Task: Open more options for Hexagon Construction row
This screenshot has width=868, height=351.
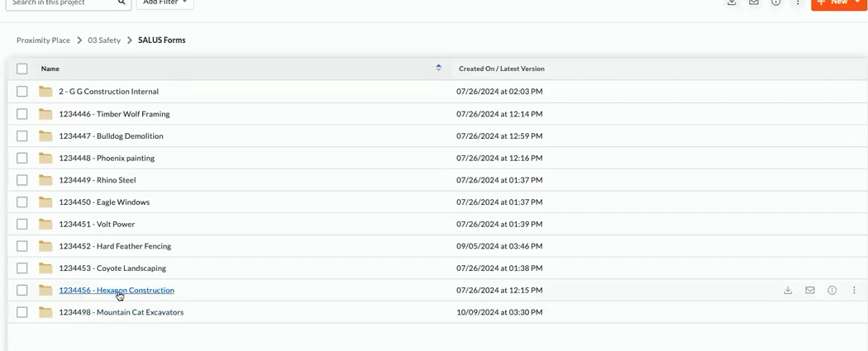Action: click(x=854, y=290)
